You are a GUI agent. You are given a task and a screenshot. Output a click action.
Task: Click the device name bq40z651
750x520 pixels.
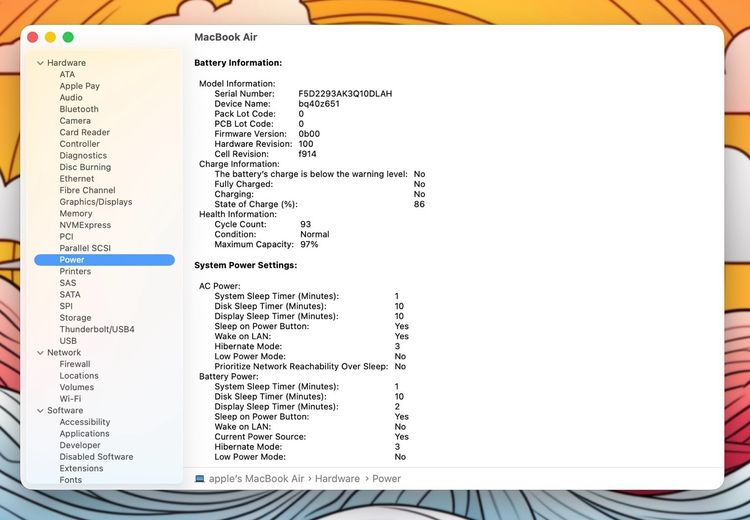(319, 104)
